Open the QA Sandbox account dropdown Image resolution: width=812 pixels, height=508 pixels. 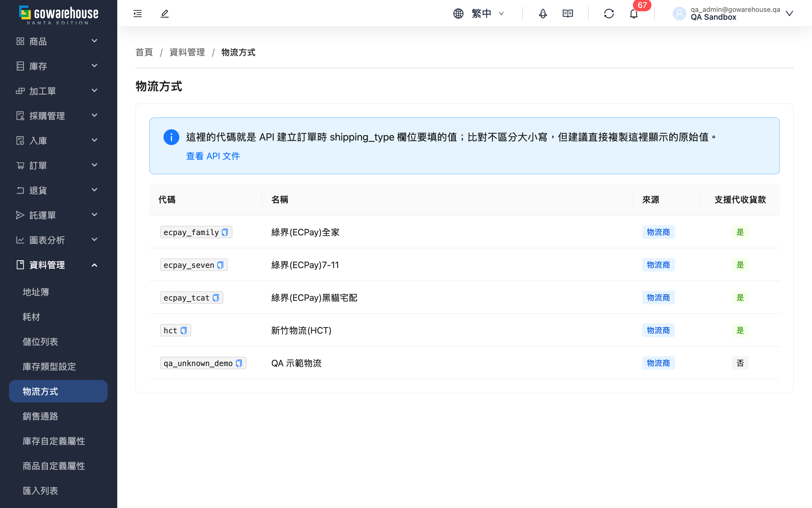coord(734,14)
